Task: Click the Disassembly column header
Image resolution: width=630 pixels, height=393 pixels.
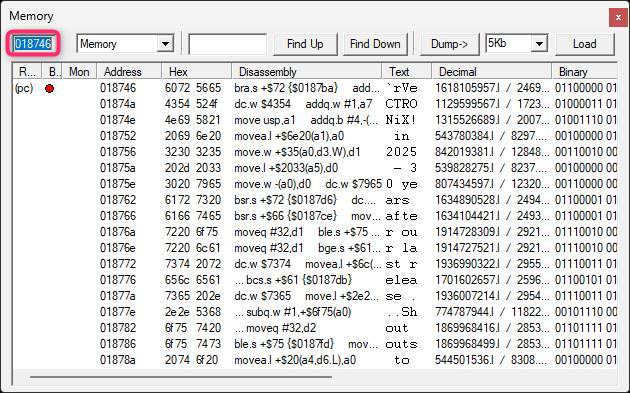Action: (306, 72)
